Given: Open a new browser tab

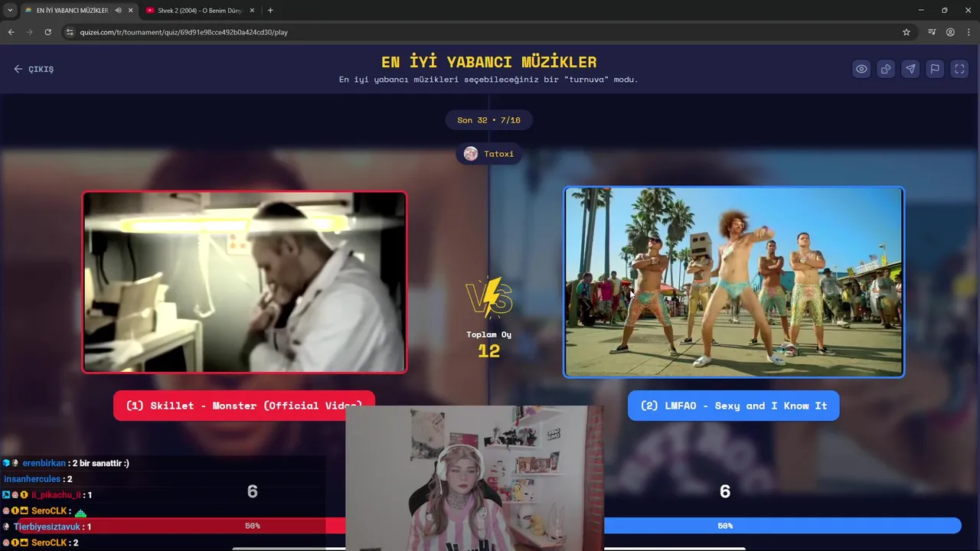Looking at the screenshot, I should click(x=270, y=10).
